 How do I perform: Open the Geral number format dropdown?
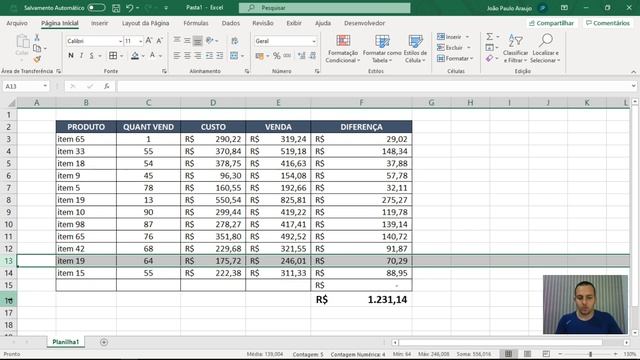313,41
